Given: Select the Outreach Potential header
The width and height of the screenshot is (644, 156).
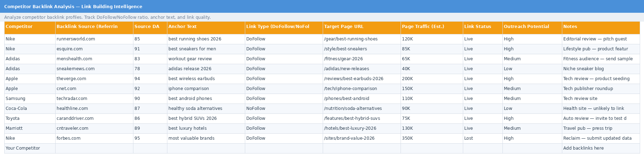Looking at the screenshot, I should [532, 28].
